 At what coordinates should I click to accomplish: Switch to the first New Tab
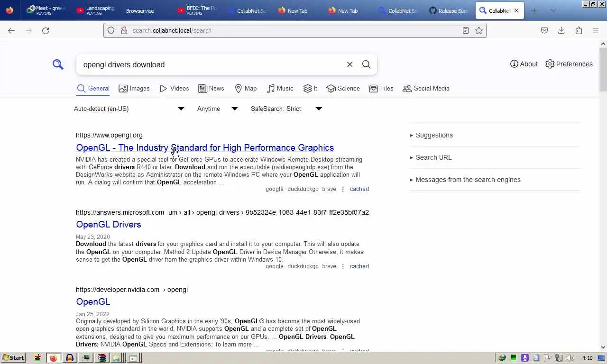pyautogui.click(x=297, y=10)
